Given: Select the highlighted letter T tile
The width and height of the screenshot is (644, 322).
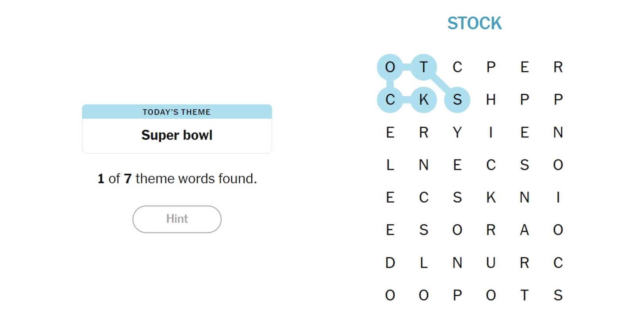Looking at the screenshot, I should point(423,67).
